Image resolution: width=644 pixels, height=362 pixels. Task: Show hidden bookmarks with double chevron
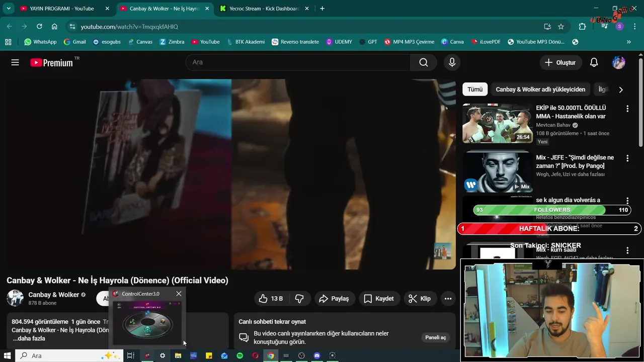pos(628,42)
